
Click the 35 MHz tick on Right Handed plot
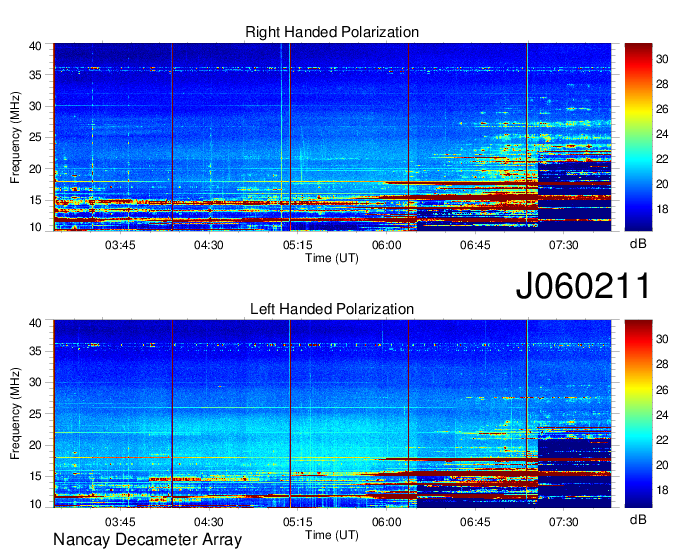35,75
